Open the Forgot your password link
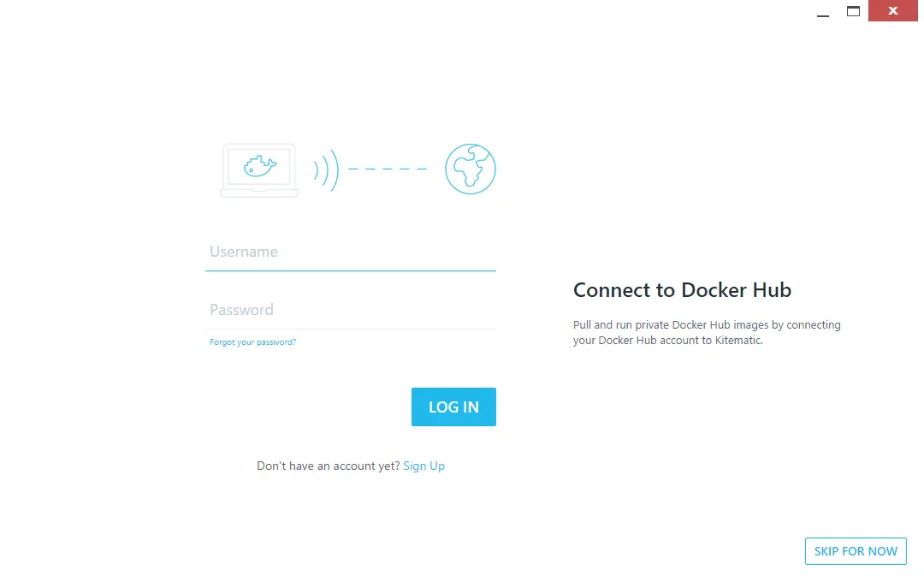924x582 pixels. [x=252, y=342]
